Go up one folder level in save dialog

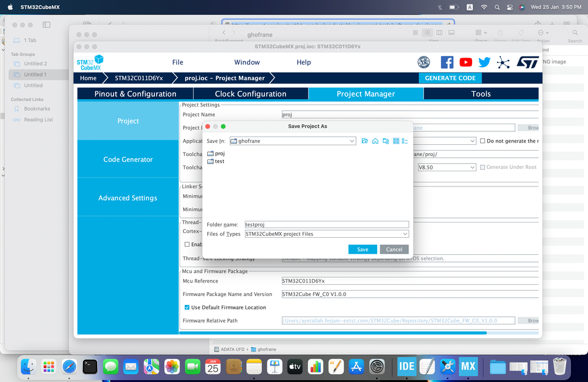tap(364, 141)
